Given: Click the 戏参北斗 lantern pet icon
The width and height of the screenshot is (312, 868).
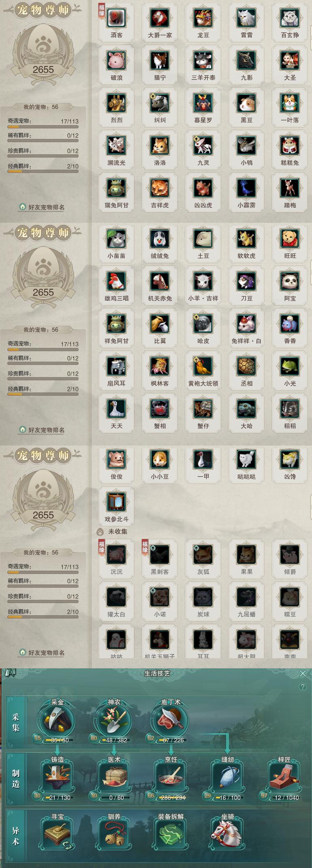Looking at the screenshot, I should (x=116, y=502).
